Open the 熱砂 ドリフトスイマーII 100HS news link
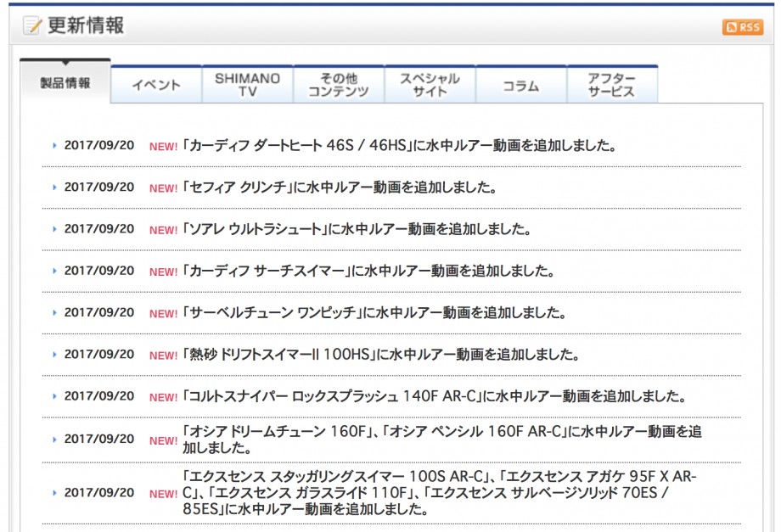Screen dimensions: 781x532 pyautogui.click(x=381, y=355)
